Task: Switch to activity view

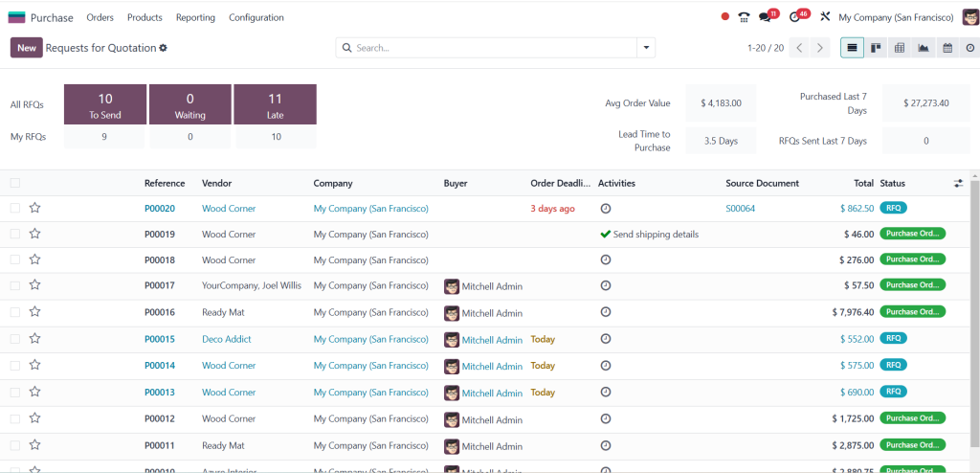Action: pyautogui.click(x=970, y=48)
